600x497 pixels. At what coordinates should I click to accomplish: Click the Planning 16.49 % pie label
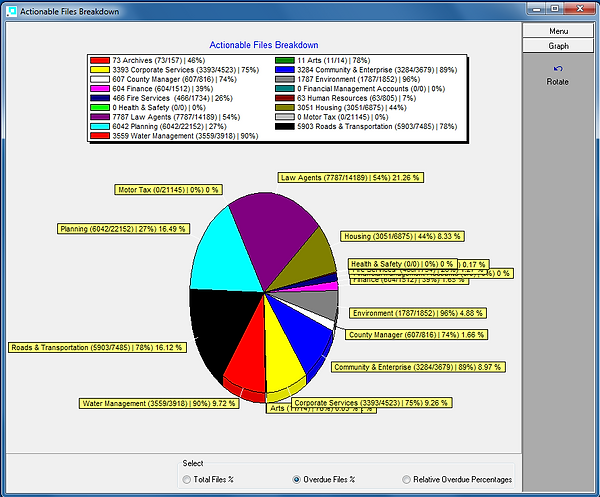click(123, 229)
